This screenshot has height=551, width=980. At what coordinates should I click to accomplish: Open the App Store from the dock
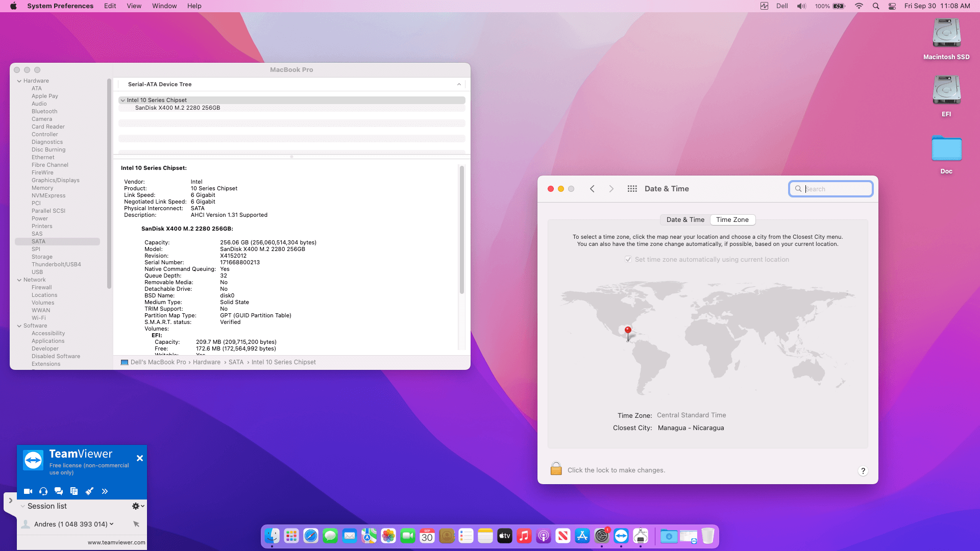[582, 536]
